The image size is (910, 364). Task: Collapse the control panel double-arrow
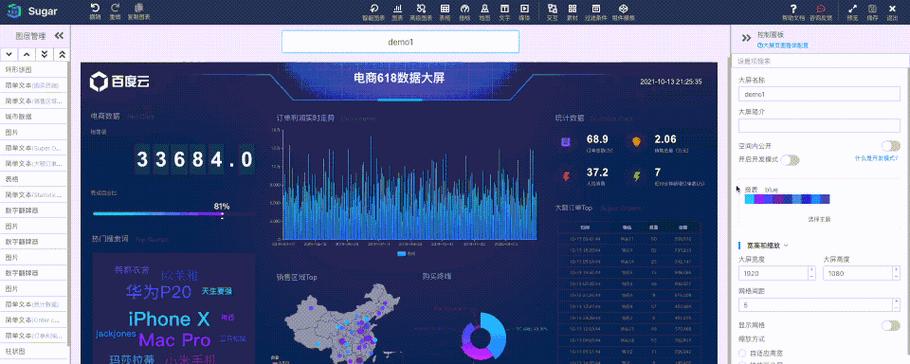tap(746, 38)
